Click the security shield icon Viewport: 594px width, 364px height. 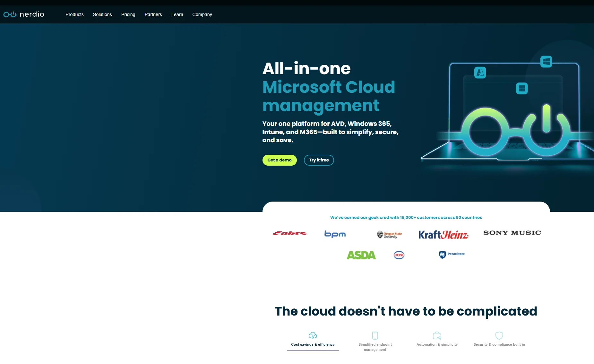point(499,335)
